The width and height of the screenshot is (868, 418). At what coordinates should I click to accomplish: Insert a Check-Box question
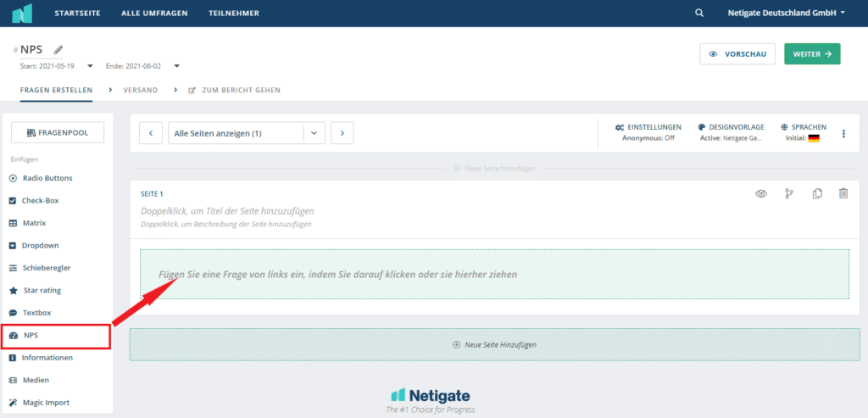[34, 200]
